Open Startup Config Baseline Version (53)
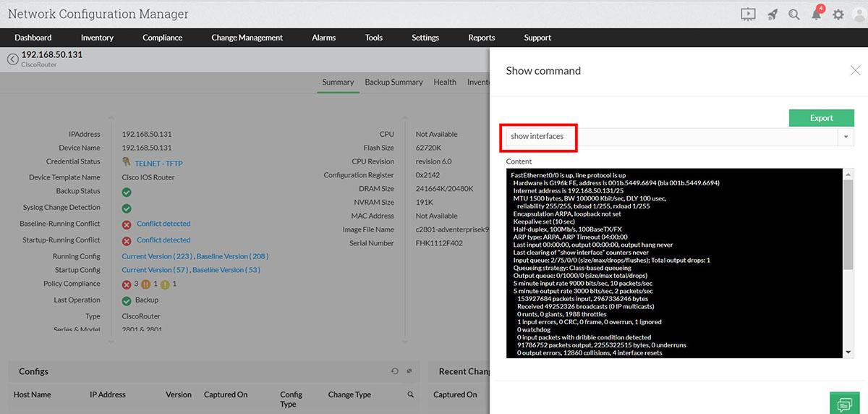This screenshot has height=414, width=868. pyautogui.click(x=226, y=270)
